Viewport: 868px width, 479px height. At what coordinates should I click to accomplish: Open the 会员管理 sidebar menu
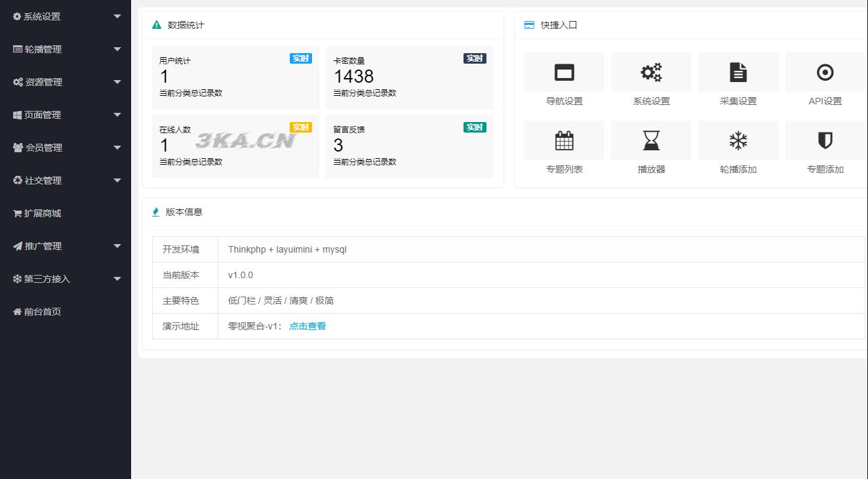66,148
